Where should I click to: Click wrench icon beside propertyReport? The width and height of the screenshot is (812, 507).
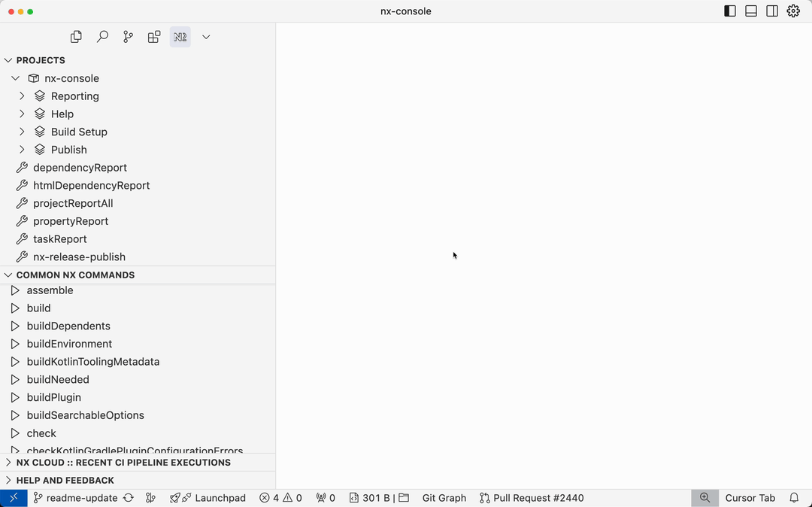point(22,221)
